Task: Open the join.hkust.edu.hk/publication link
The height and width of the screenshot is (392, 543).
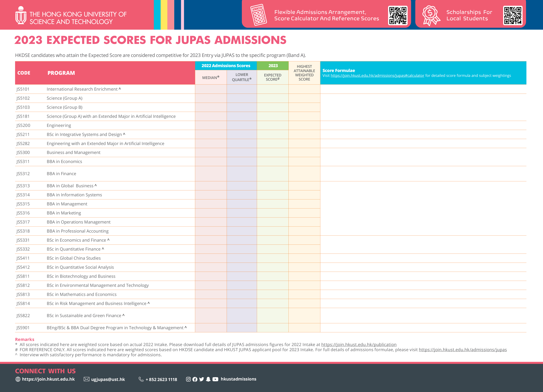Action: pos(359,345)
